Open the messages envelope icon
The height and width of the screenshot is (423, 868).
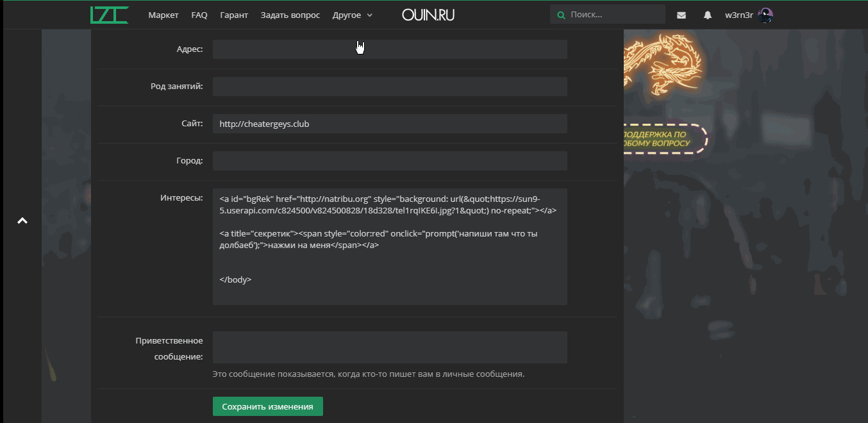click(x=681, y=15)
